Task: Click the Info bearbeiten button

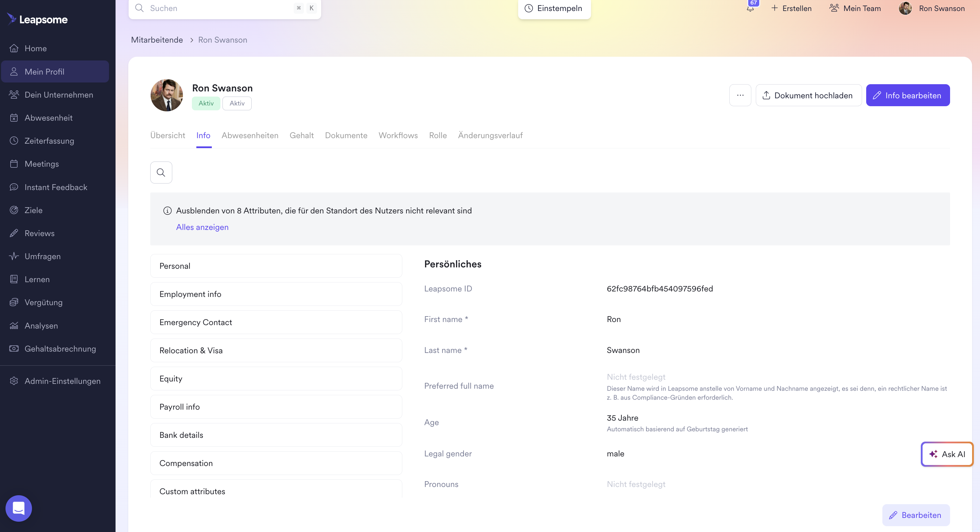Action: pos(908,95)
